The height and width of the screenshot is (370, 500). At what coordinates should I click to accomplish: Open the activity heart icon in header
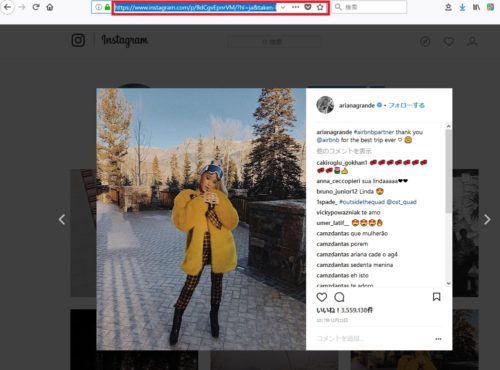click(x=449, y=42)
